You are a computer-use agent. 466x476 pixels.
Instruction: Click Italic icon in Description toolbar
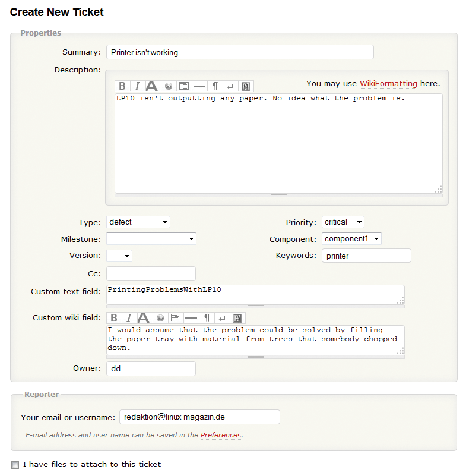click(137, 86)
